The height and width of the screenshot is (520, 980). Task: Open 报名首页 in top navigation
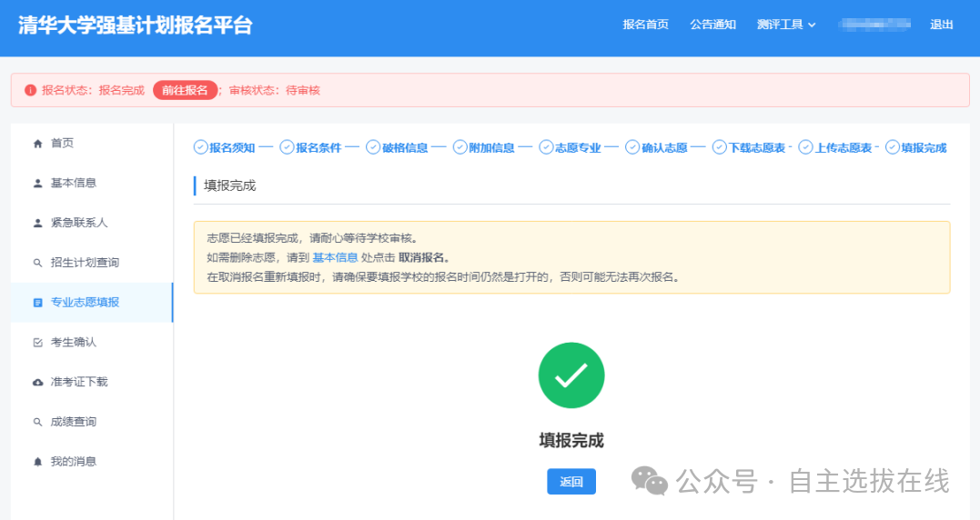point(646,25)
